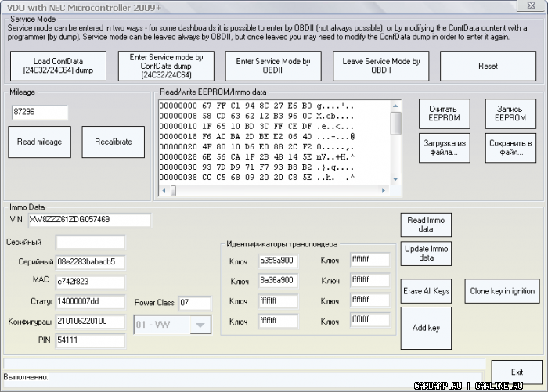Click the hex viewer scroll up arrow

point(395,106)
